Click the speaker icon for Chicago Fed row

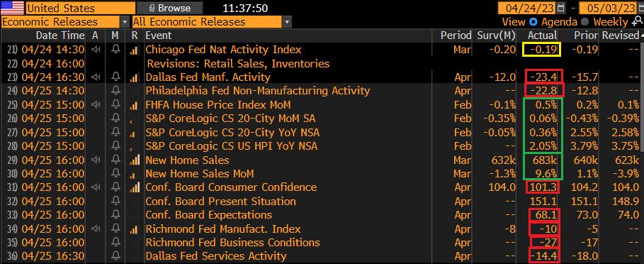95,50
